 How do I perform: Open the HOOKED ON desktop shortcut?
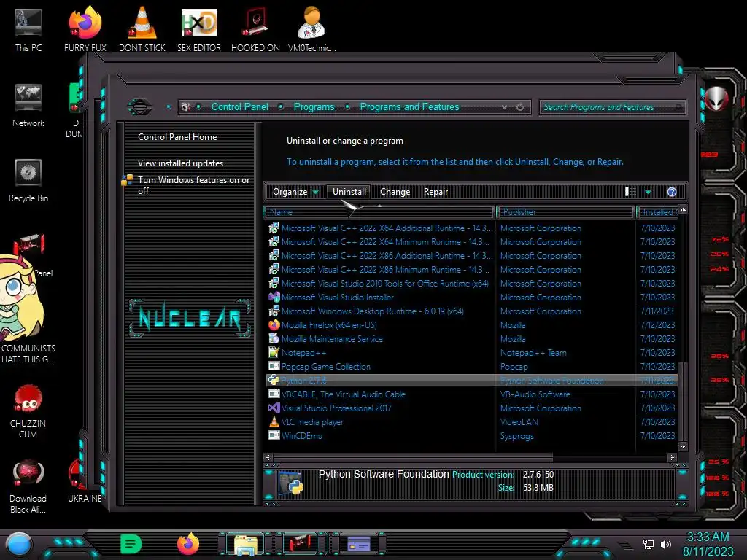pyautogui.click(x=255, y=29)
